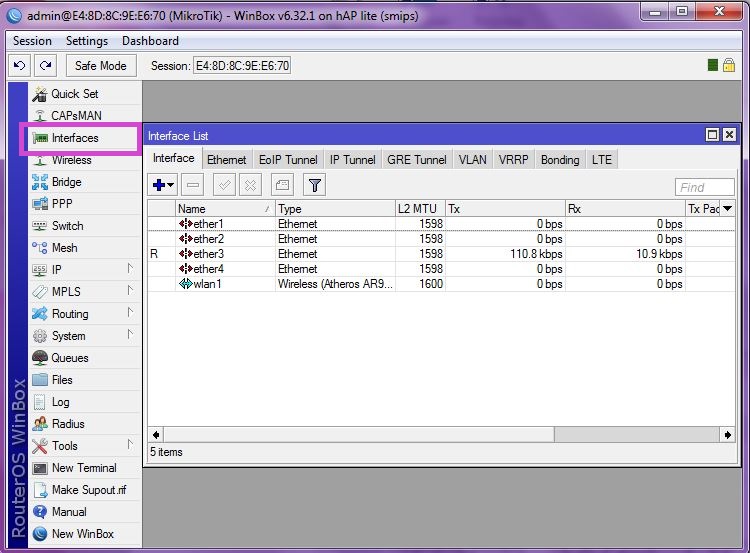
Task: Open the Log sidebar entry
Action: pyautogui.click(x=84, y=402)
